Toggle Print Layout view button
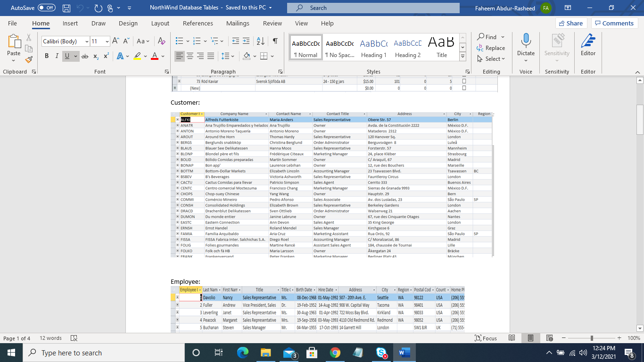 (531, 338)
